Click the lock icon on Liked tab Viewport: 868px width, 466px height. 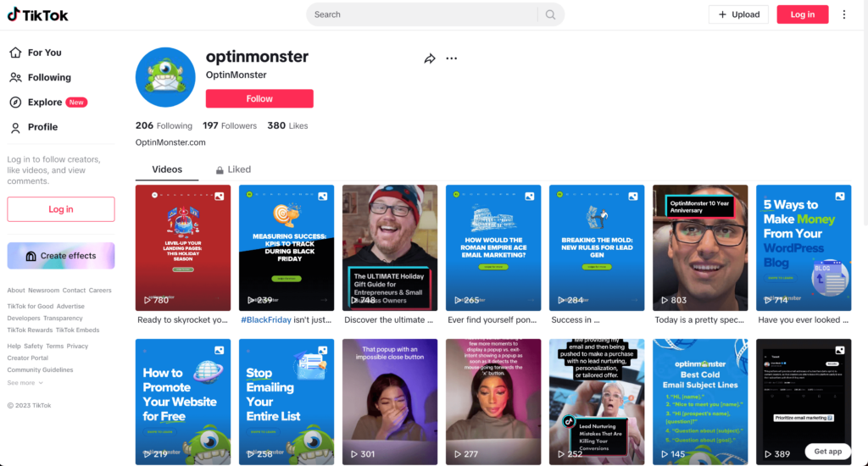[220, 170]
